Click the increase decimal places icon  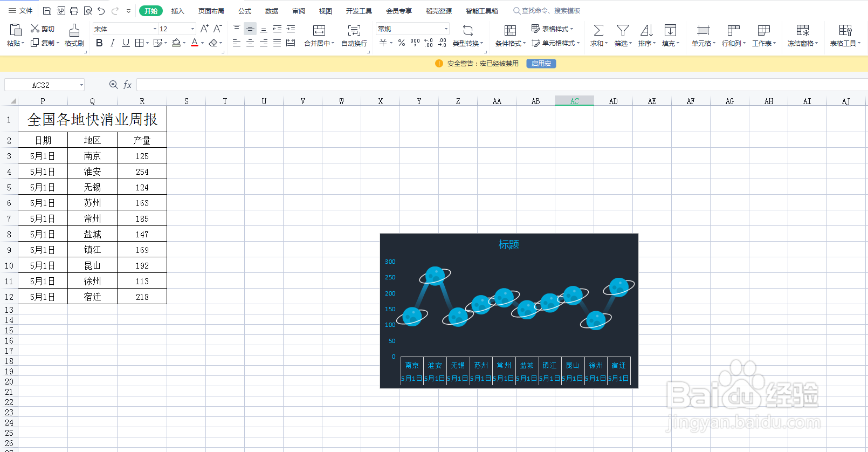click(429, 43)
